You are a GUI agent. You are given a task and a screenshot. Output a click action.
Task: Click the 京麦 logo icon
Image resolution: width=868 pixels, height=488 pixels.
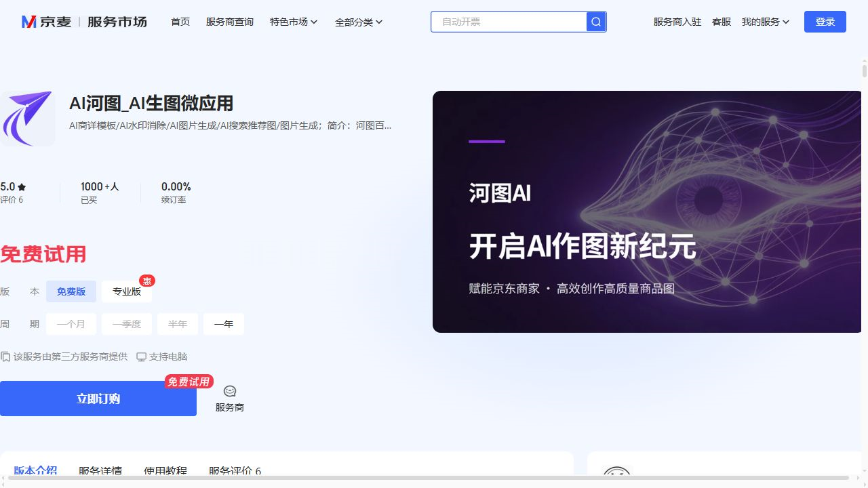[29, 22]
